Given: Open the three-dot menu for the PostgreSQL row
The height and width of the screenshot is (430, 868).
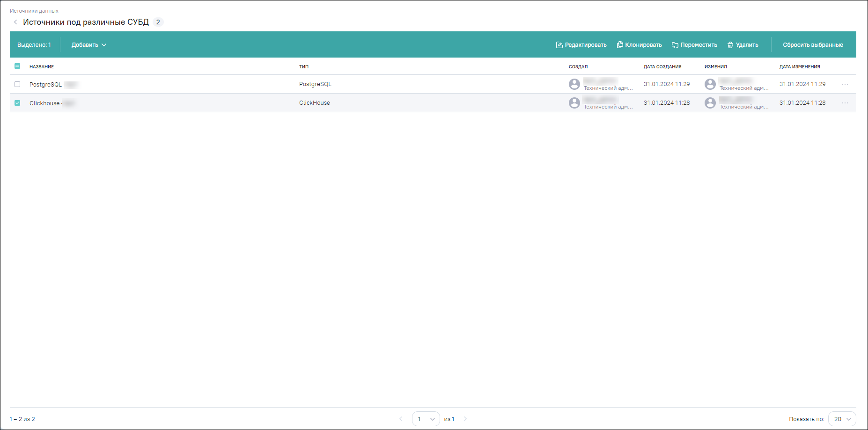Looking at the screenshot, I should [845, 84].
